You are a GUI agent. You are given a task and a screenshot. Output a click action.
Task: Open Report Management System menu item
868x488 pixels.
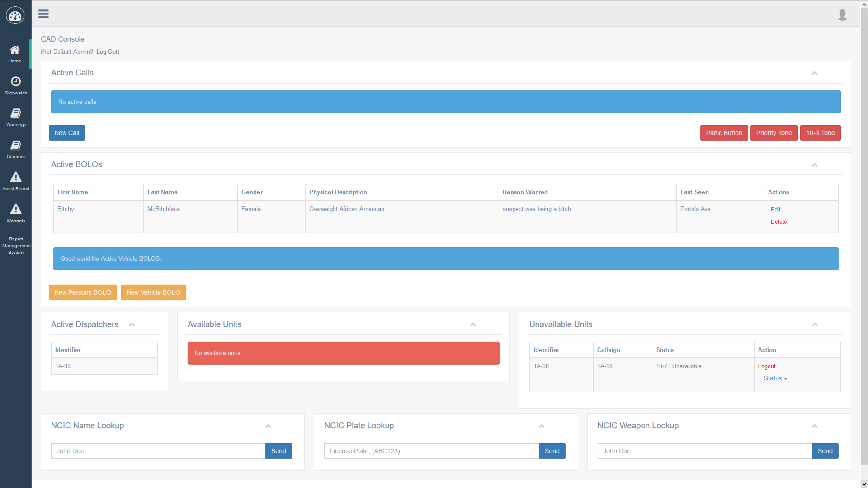click(16, 246)
